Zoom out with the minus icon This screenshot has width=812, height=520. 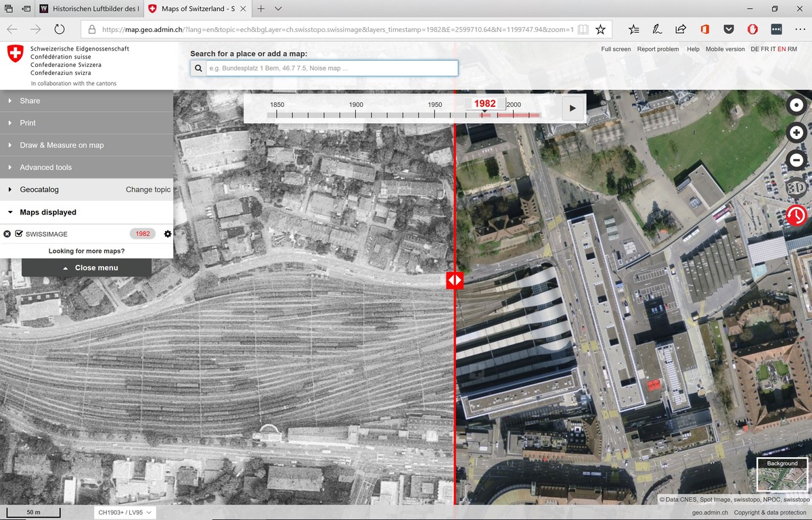pos(796,160)
